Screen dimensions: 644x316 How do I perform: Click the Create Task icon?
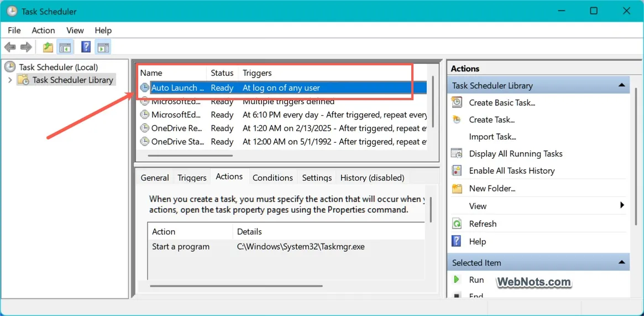457,120
